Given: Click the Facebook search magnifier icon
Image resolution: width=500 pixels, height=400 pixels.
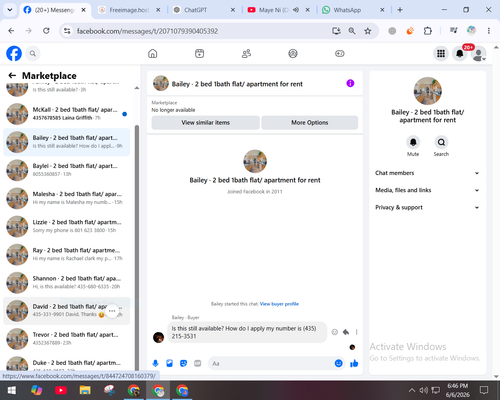Looking at the screenshot, I should point(33,53).
